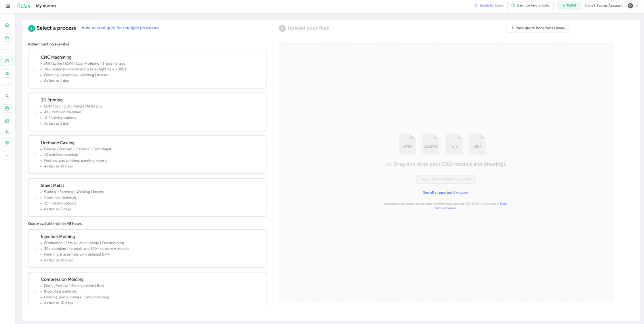
Task: Open the quotes documents icon in sidebar
Action: pyautogui.click(x=7, y=61)
